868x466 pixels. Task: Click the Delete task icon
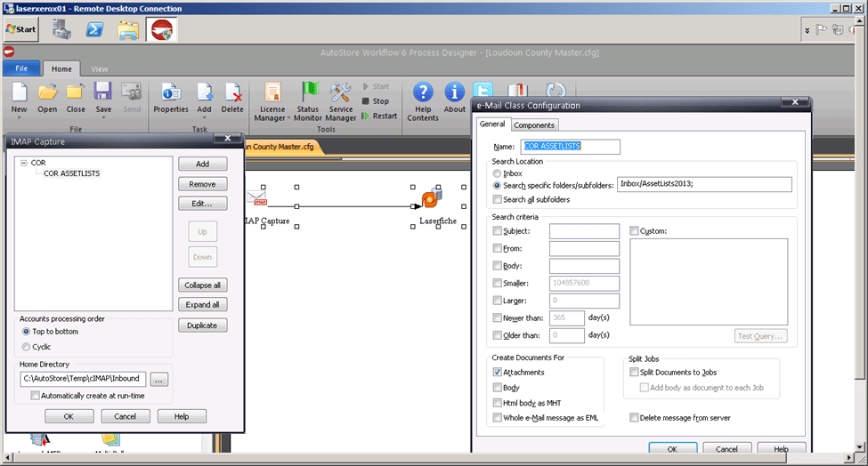click(x=232, y=92)
